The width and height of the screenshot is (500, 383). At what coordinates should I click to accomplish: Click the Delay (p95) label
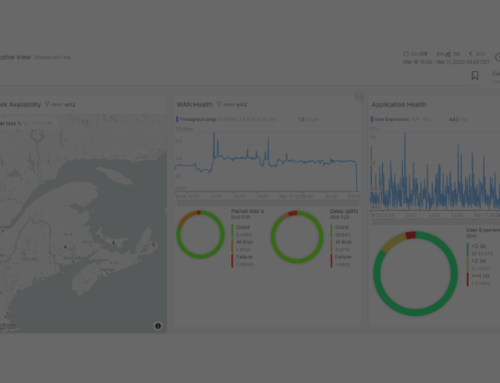coord(344,211)
